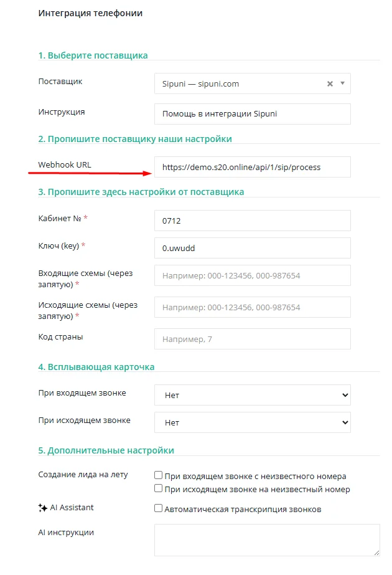This screenshot has height=575, width=392.
Task: Click the outgoing schemes input field
Action: pyautogui.click(x=253, y=307)
